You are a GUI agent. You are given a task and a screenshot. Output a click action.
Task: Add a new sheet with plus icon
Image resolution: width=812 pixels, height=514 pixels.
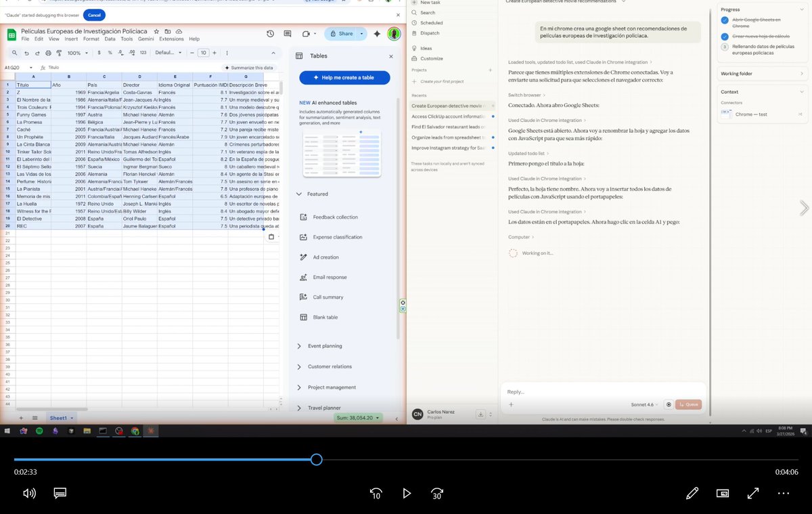21,418
